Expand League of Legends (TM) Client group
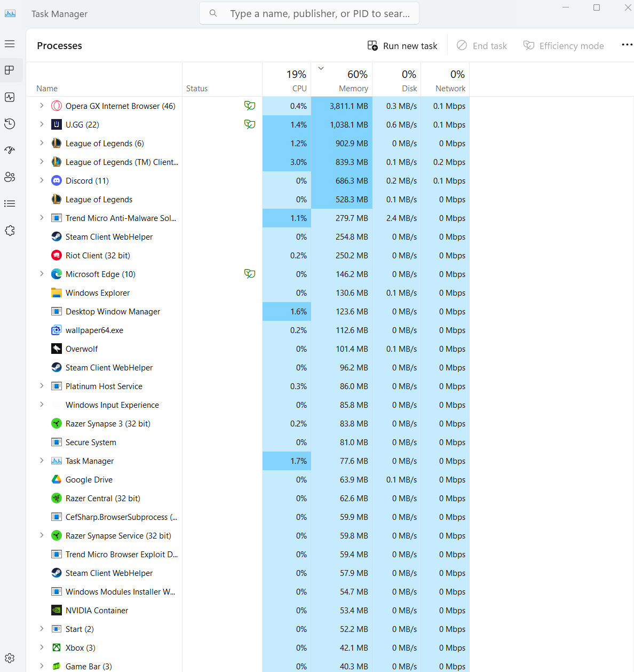Viewport: 634px width, 672px height. pos(42,162)
